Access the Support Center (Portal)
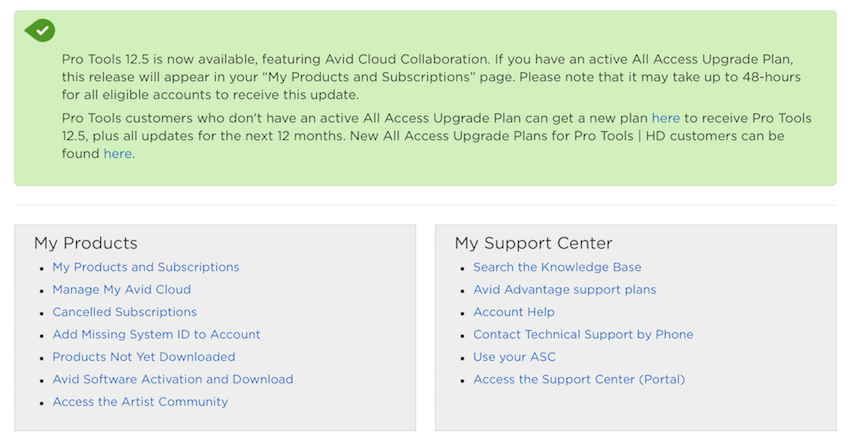Image resolution: width=850 pixels, height=447 pixels. pyautogui.click(x=579, y=379)
